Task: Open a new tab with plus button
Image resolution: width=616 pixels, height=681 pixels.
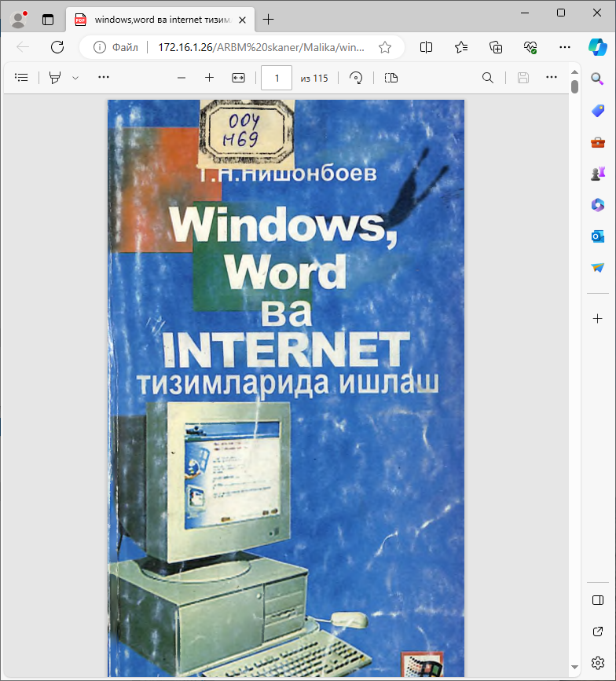Action: click(x=269, y=19)
